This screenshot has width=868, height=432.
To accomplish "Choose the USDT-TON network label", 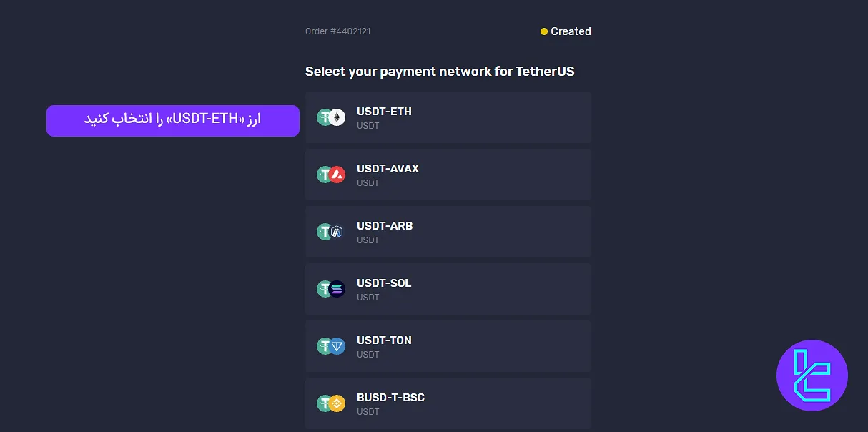I will [x=384, y=340].
